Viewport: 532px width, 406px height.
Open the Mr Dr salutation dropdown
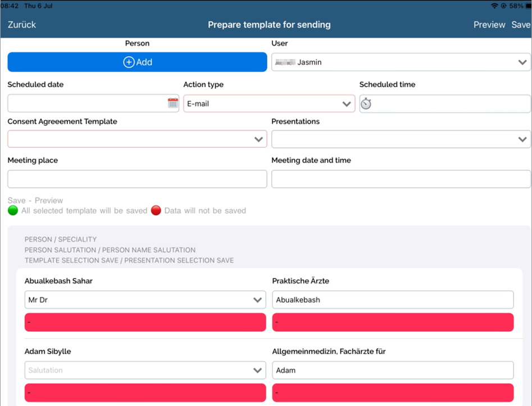[145, 300]
